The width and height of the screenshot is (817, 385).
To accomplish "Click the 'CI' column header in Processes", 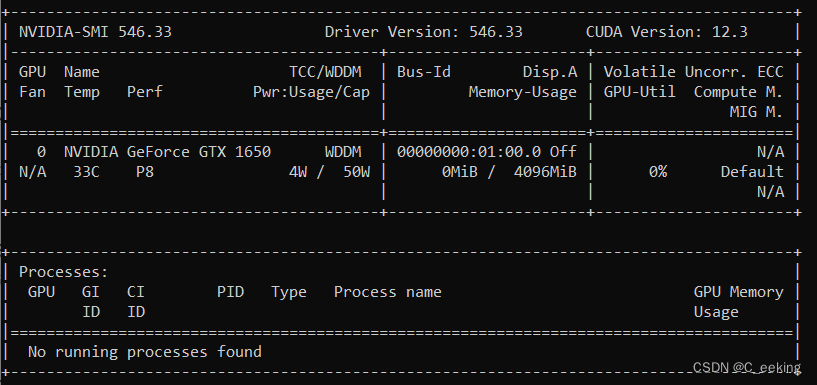I will coord(136,292).
